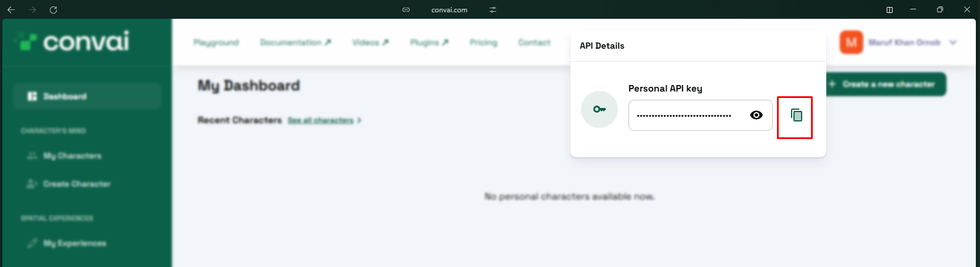Click the green key icon

tap(599, 110)
